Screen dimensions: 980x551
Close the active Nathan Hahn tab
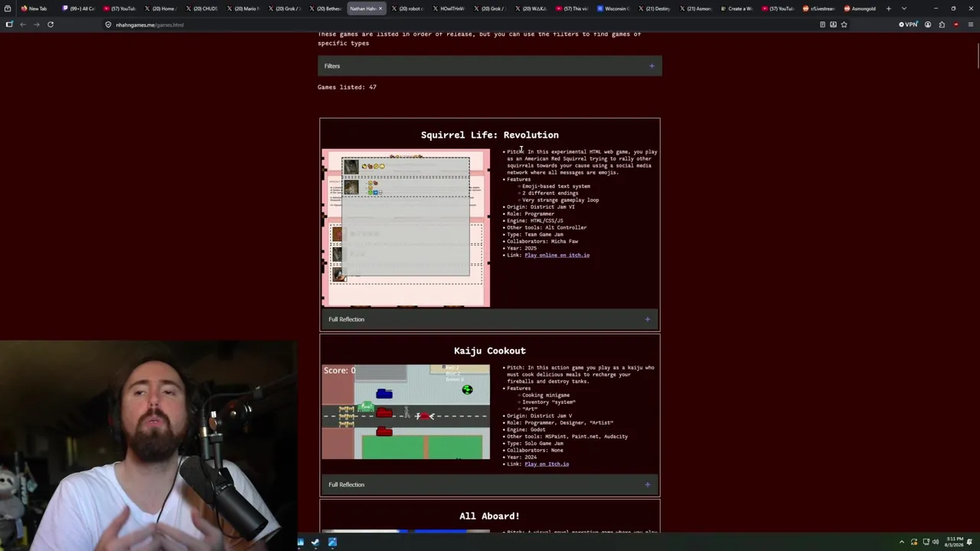[x=381, y=8]
